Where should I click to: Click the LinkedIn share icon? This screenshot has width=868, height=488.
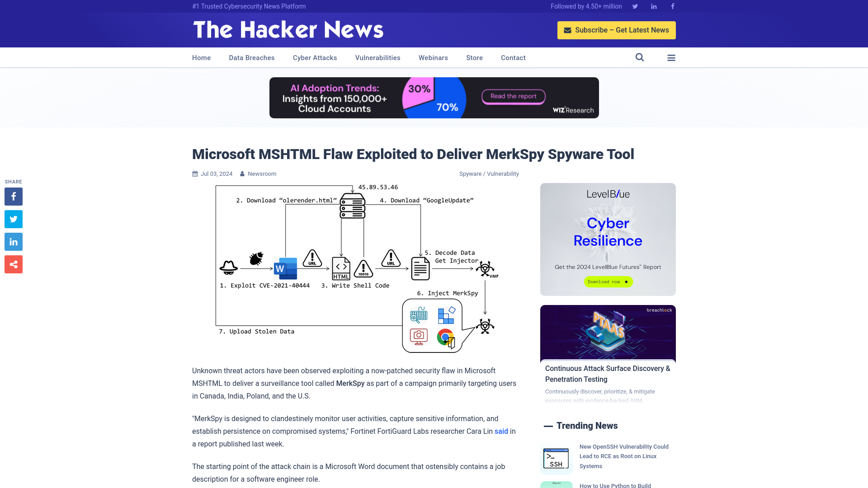[13, 241]
